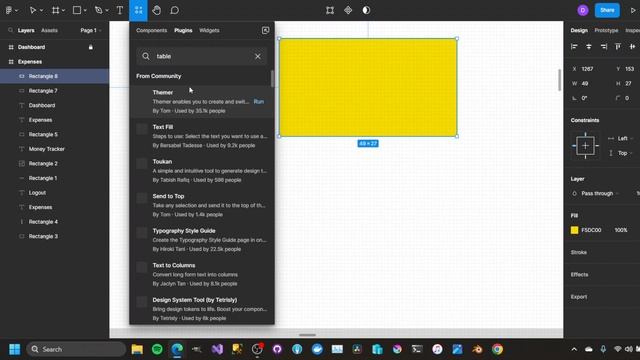Toggle the Resources tool in toolbar

coord(138,10)
